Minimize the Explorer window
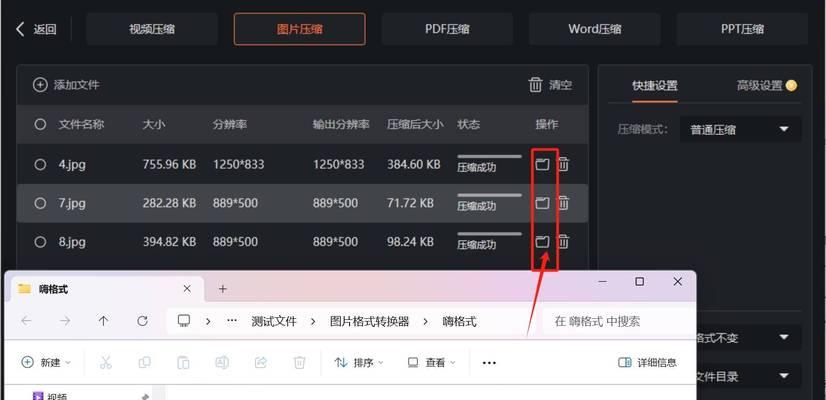826x400 pixels. [603, 282]
